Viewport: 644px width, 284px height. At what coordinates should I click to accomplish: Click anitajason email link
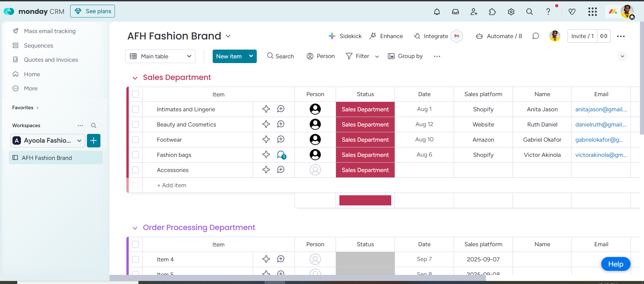(x=601, y=109)
